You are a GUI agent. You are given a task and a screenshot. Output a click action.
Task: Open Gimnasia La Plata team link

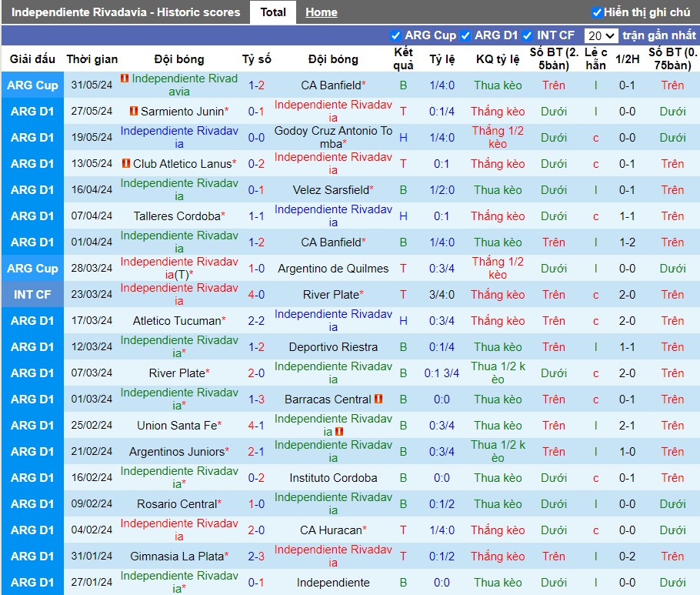(177, 557)
